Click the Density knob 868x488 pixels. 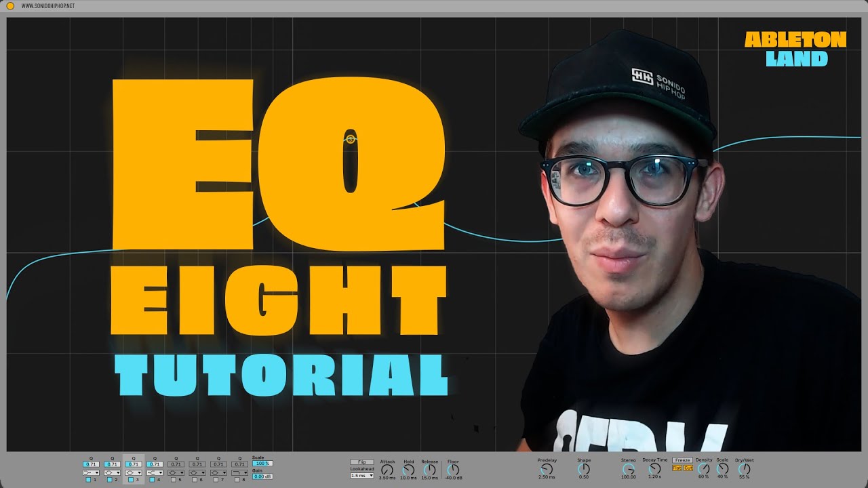(x=704, y=468)
